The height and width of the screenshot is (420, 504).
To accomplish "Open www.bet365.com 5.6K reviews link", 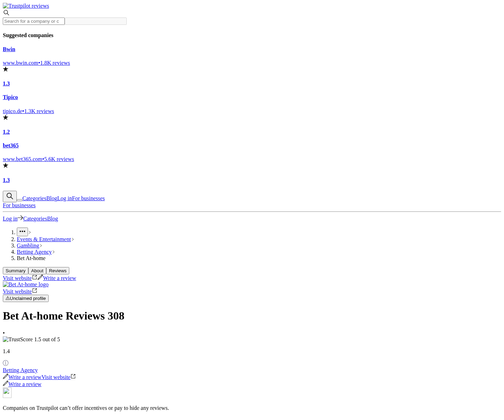I will [38, 159].
